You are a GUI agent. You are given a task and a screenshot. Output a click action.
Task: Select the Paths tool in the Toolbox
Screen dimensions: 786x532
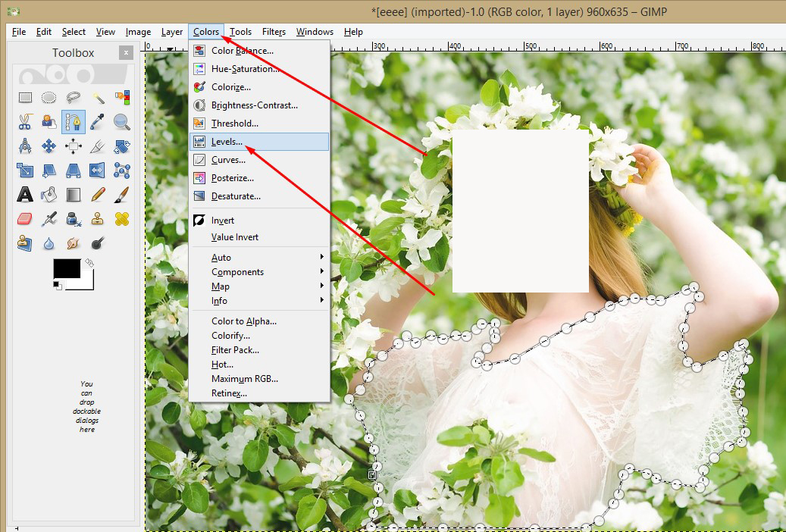(74, 122)
